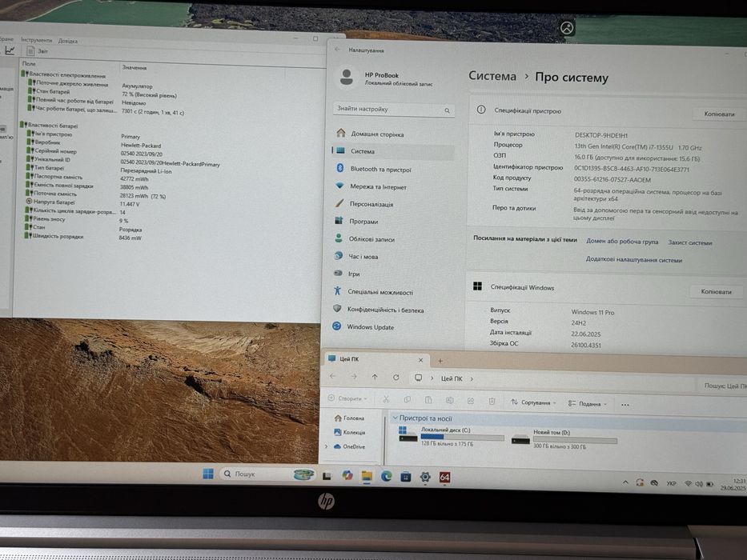Click Значення column header in AIDA64
Screen dimensions: 747x560
pyautogui.click(x=134, y=68)
